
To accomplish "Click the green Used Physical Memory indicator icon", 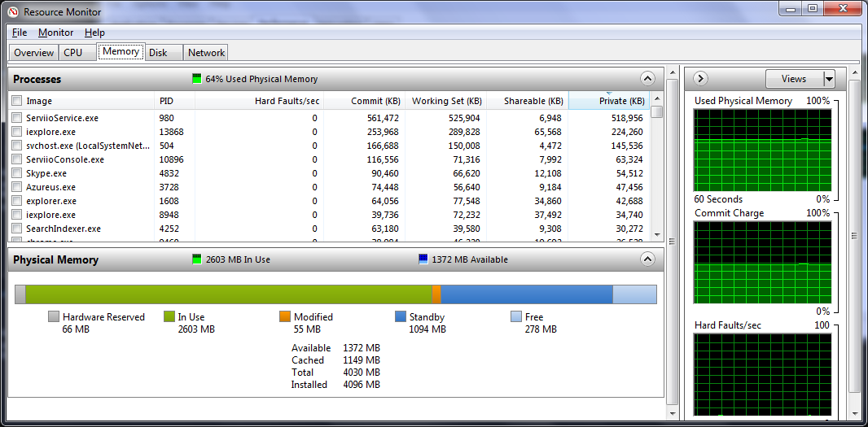I will pos(196,79).
